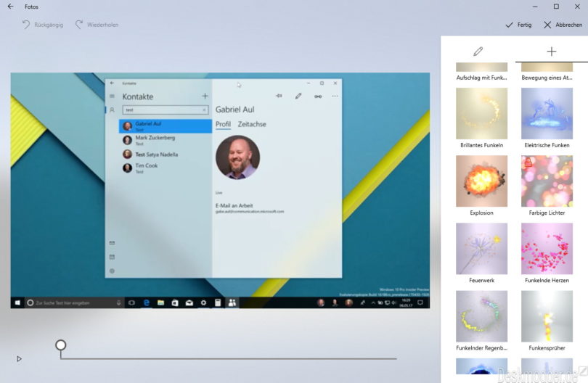This screenshot has width=588, height=383.
Task: Cancel editing with Abbrechen
Action: click(563, 25)
